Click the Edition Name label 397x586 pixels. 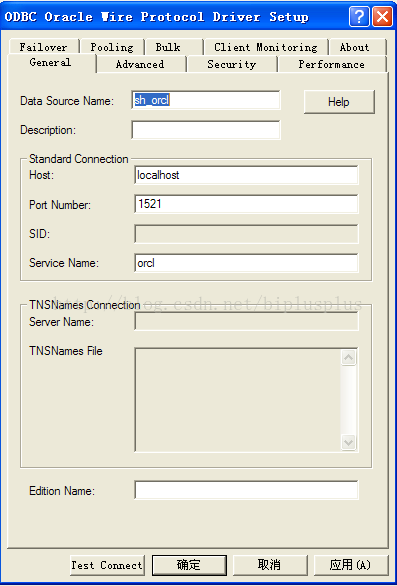coord(62,490)
